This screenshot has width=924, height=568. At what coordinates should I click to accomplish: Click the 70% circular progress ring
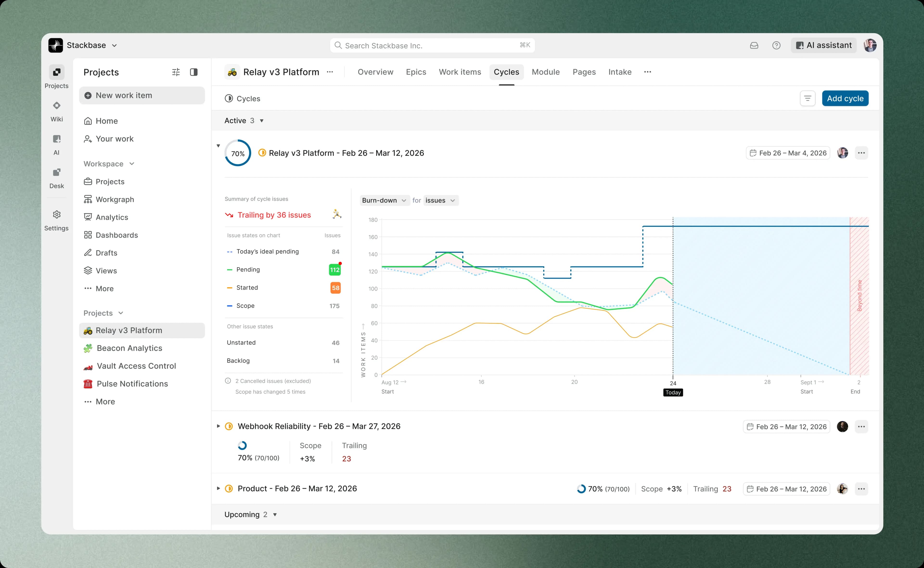238,153
